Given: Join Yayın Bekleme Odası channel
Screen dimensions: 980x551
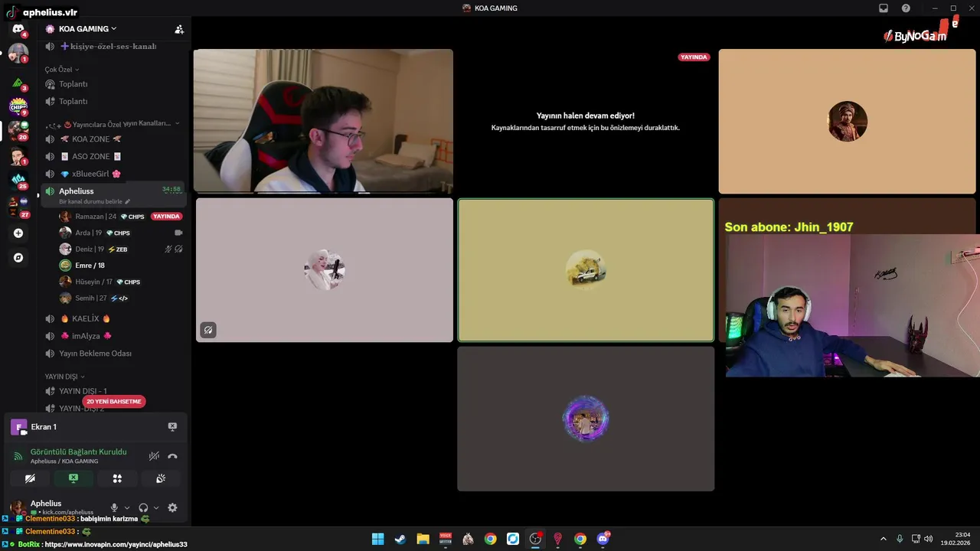Looking at the screenshot, I should (x=113, y=354).
